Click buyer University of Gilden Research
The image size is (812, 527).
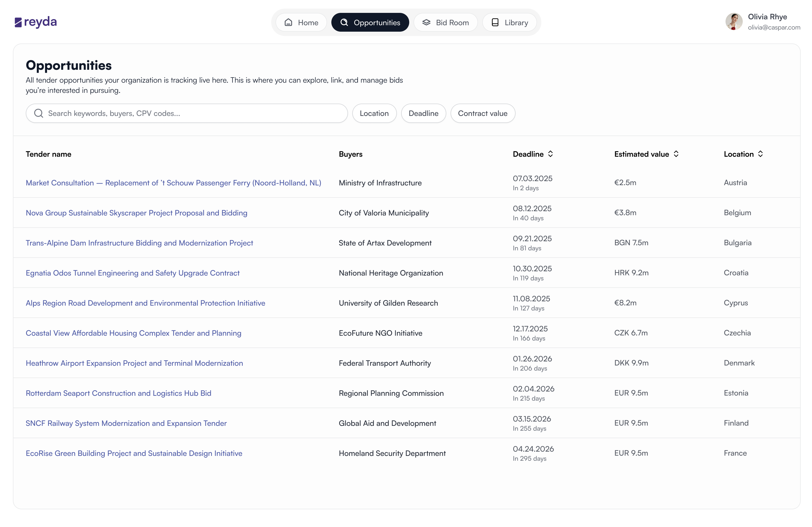[x=388, y=303]
